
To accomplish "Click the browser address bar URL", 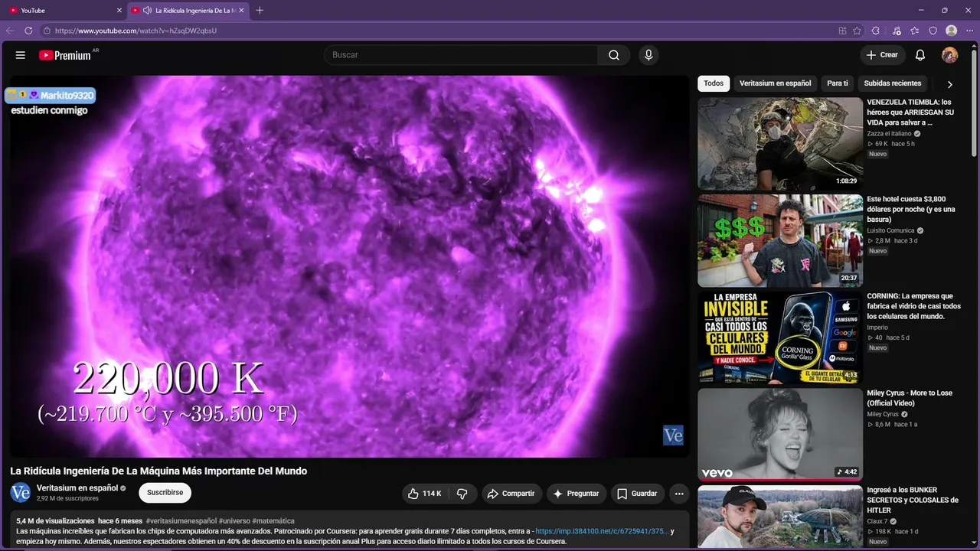I will tap(136, 31).
